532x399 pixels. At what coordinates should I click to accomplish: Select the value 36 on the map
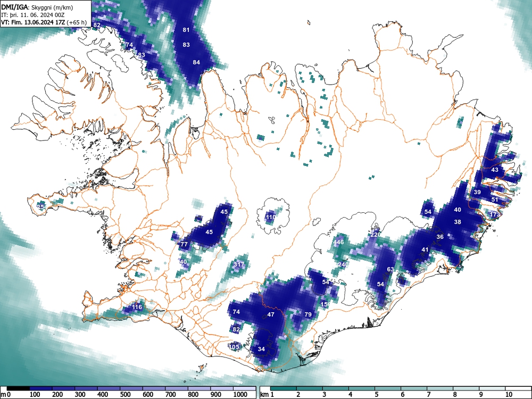click(440, 237)
